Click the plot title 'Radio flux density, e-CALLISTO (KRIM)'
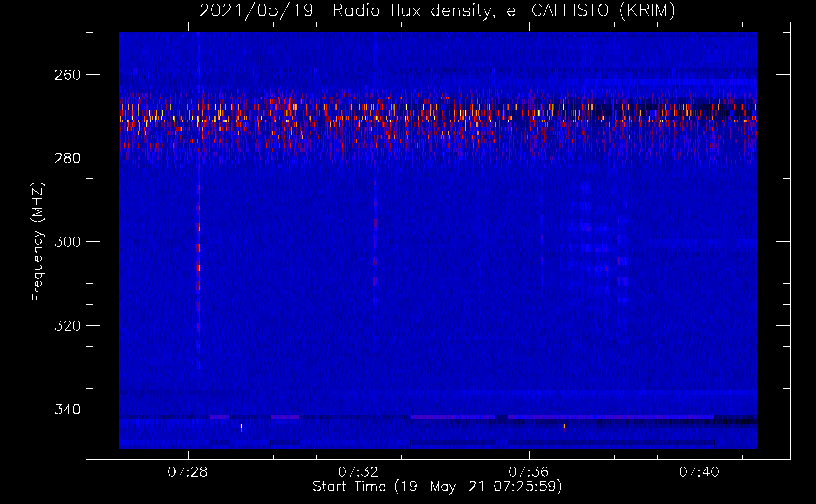The image size is (816, 504). click(x=503, y=11)
